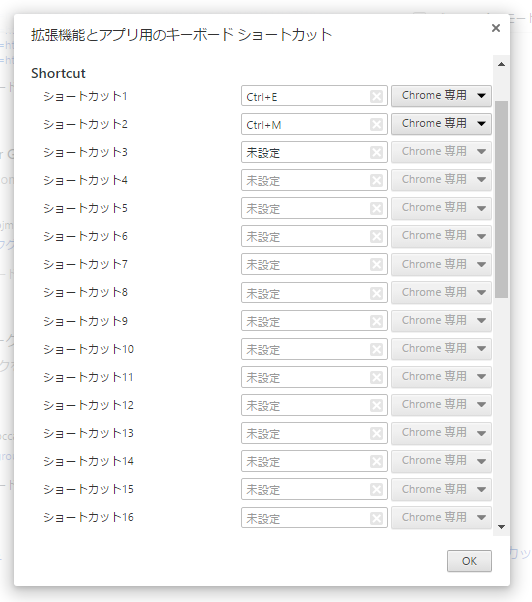Open the Chrome 専用 dropdown for ショートカット3

click(441, 152)
